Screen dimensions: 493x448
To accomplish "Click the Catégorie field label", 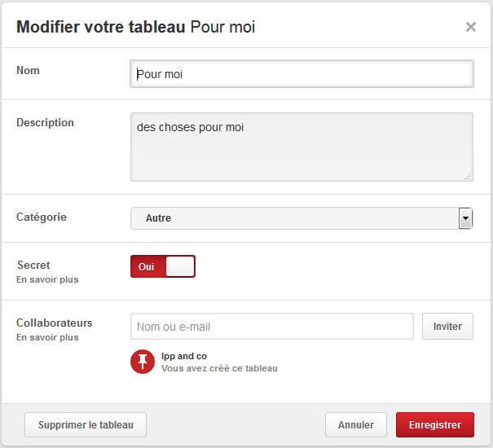I will pos(42,217).
